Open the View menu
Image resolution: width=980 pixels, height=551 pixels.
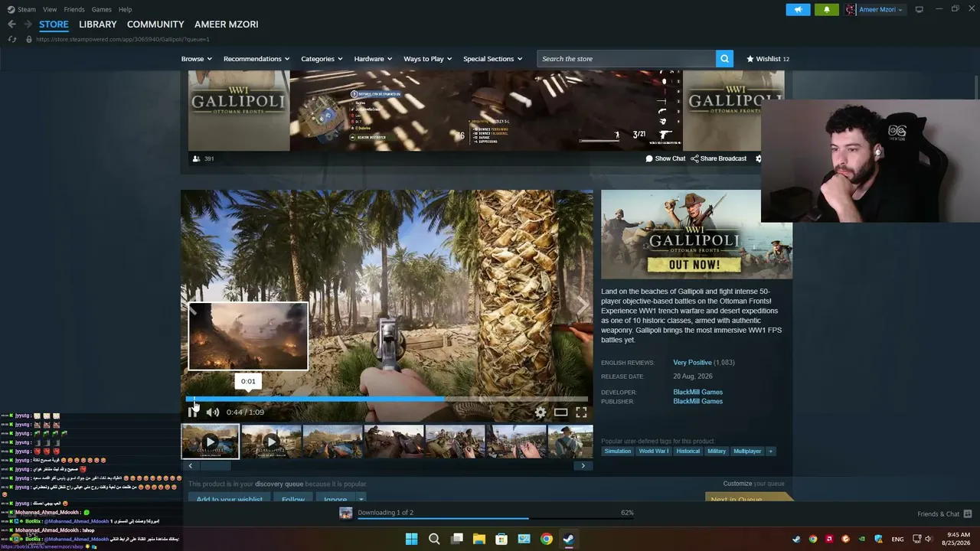pos(50,9)
